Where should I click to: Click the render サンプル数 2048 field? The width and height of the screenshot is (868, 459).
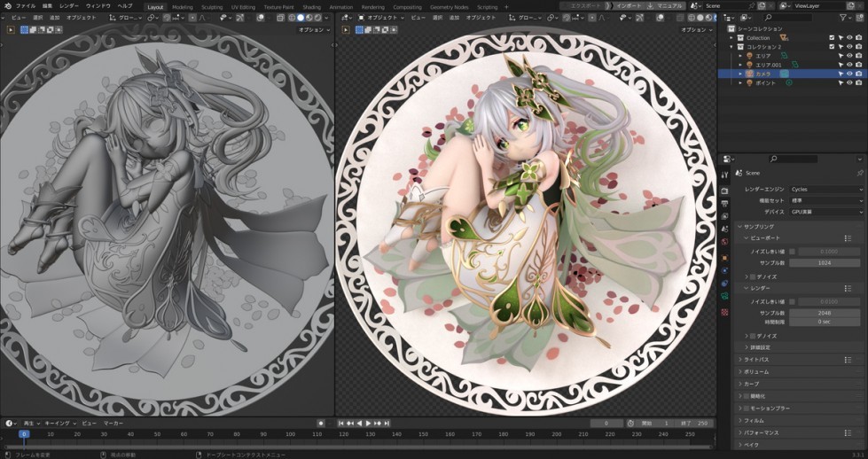pos(825,314)
